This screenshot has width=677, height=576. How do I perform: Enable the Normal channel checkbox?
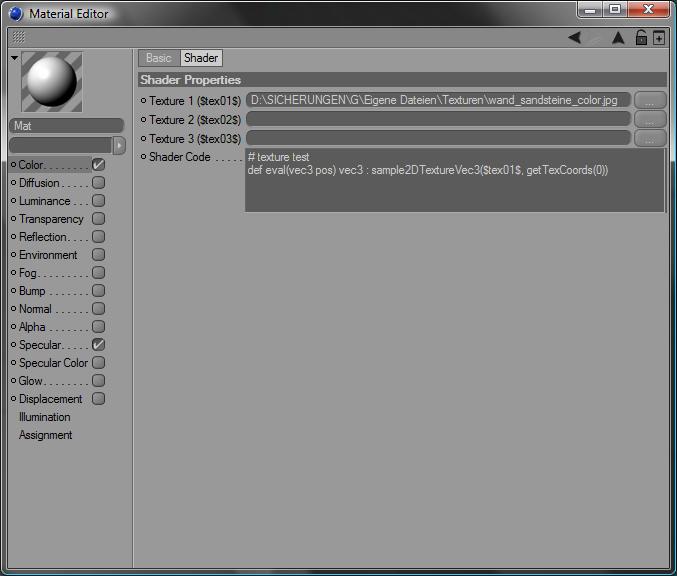tap(98, 309)
